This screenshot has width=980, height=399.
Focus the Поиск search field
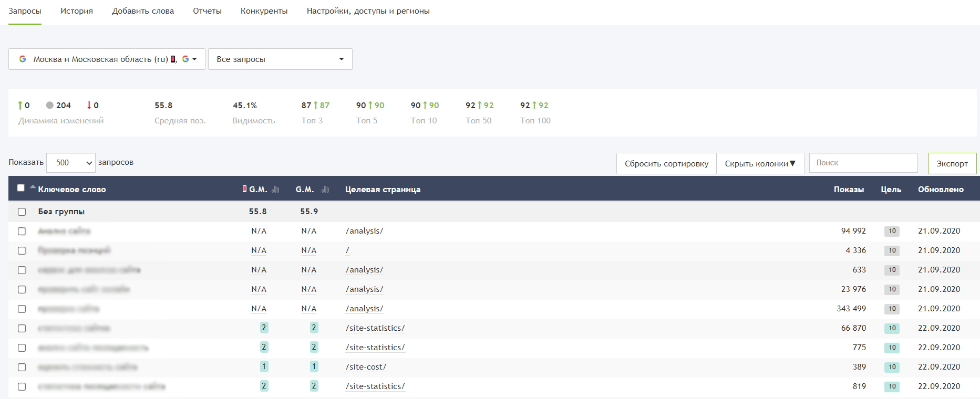tap(863, 163)
